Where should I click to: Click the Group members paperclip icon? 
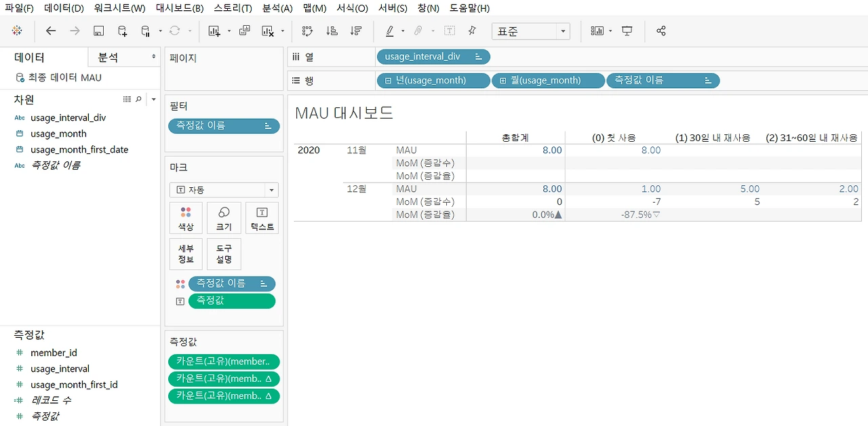click(418, 31)
